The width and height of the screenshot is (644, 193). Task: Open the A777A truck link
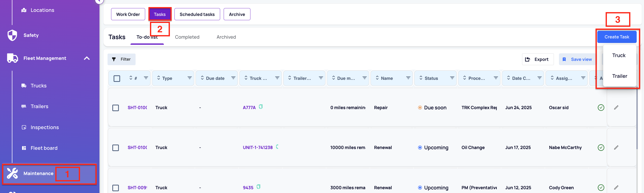[x=249, y=108]
